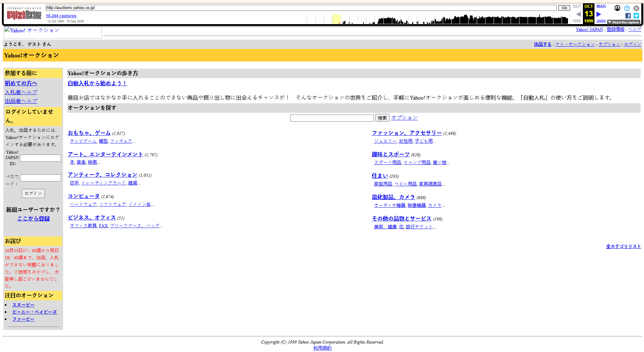Close the Wayback toolbar with X icon
Screen dimensions: 644x352
click(x=636, y=8)
